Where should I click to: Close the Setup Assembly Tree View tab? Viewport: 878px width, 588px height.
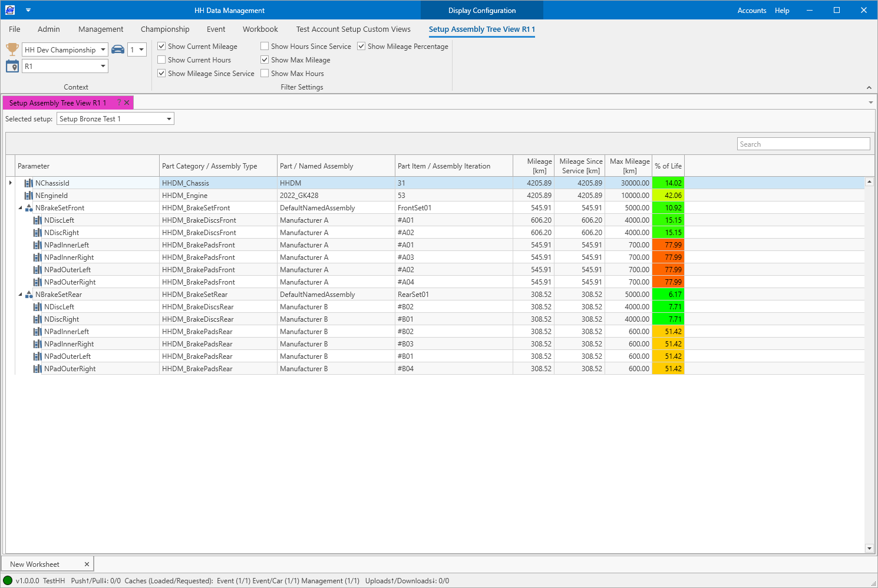coord(127,103)
